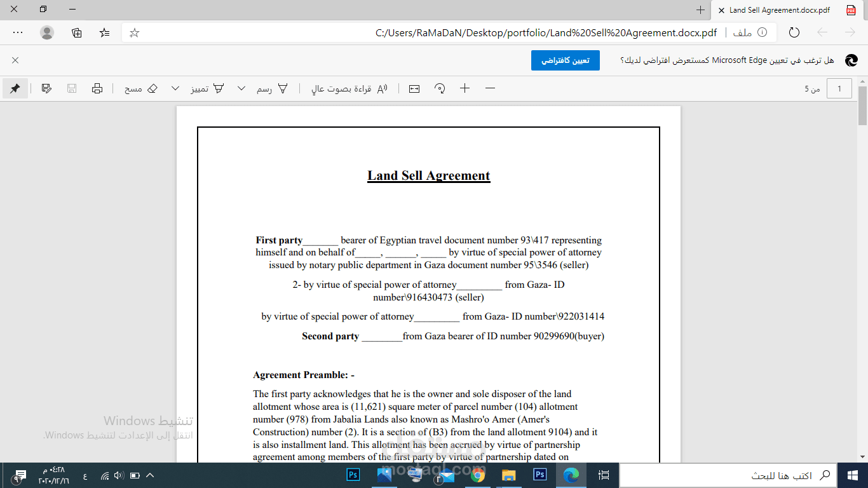868x488 pixels.
Task: View site information icon next to ملف
Action: [763, 32]
